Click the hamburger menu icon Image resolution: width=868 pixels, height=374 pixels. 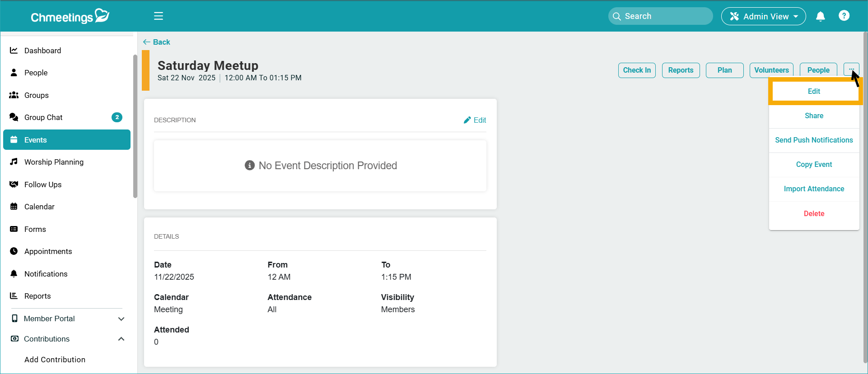point(159,16)
